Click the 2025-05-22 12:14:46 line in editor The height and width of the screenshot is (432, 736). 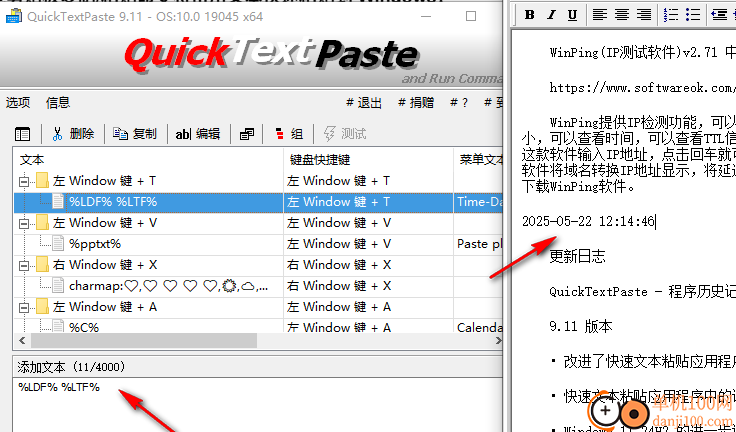tap(589, 221)
